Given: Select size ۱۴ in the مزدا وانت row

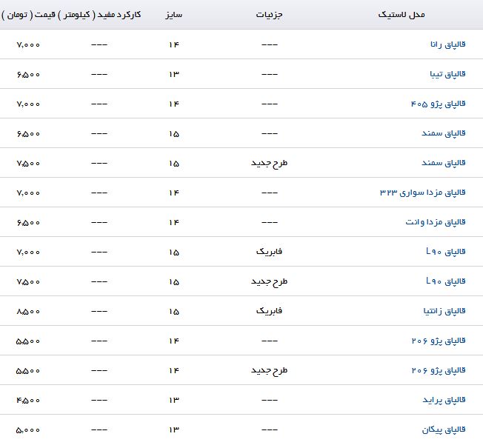Looking at the screenshot, I should point(174,223).
